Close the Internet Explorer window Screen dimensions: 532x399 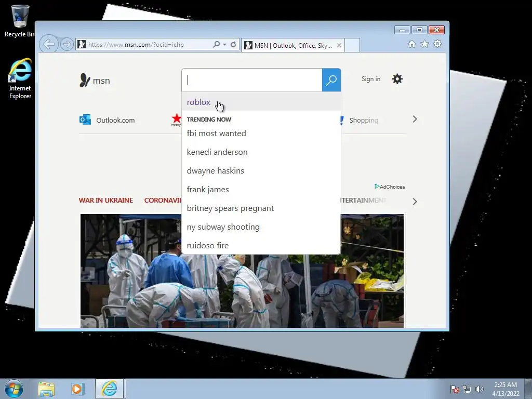click(x=436, y=30)
